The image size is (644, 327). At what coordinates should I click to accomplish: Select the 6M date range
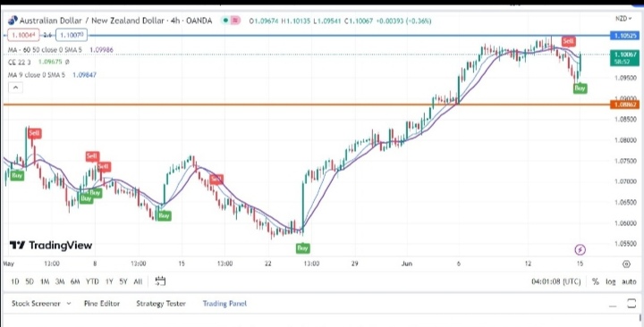coord(75,281)
